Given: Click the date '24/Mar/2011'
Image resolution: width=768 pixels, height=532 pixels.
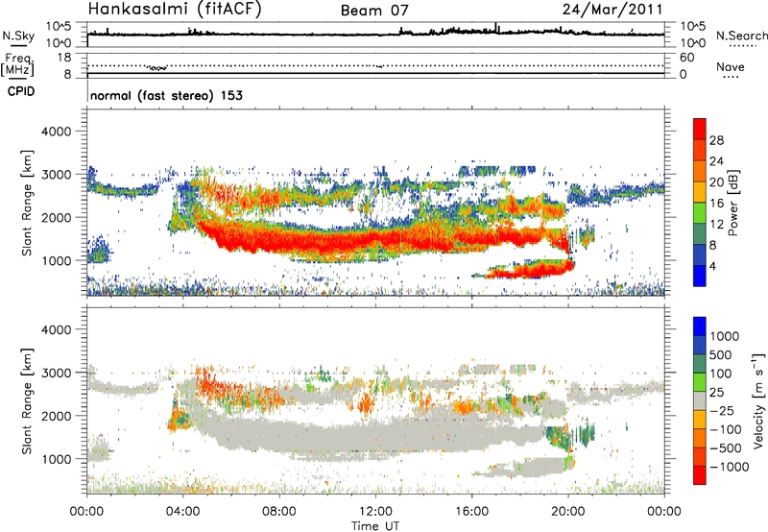Looking at the screenshot, I should point(612,10).
